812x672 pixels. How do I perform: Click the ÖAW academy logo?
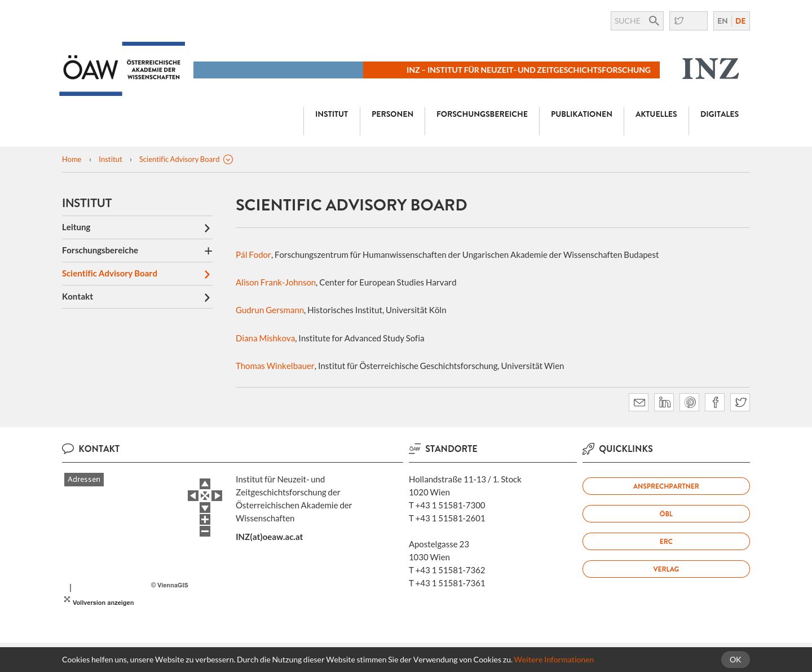click(122, 69)
